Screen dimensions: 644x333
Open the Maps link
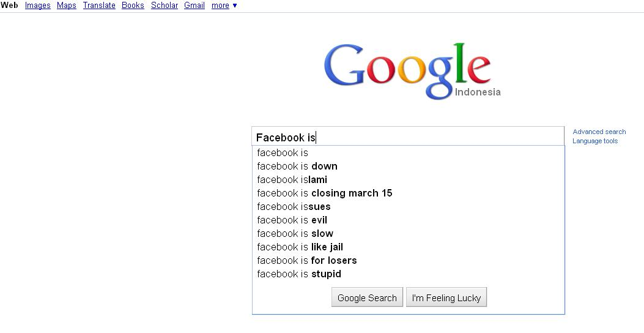[x=67, y=6]
